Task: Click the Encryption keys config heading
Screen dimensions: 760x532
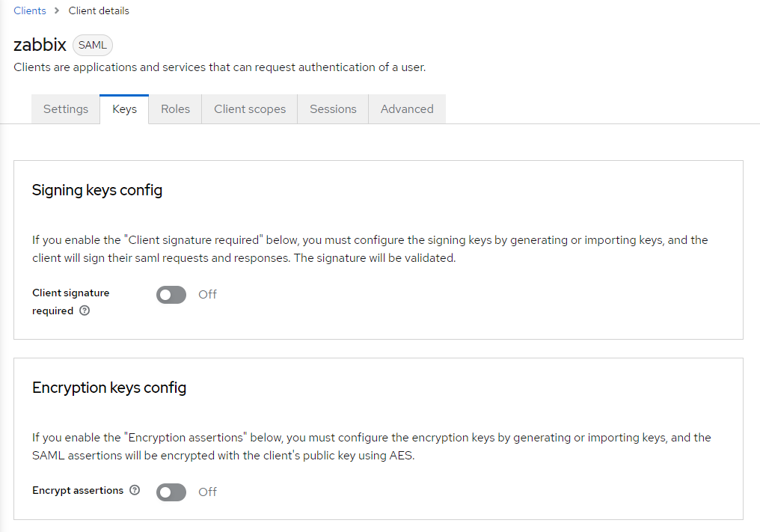Action: tap(109, 388)
